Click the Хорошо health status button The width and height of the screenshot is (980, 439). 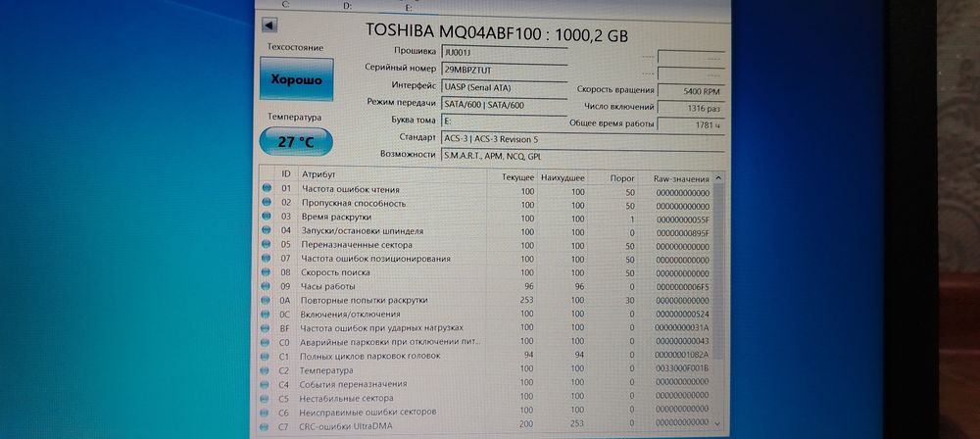click(296, 79)
